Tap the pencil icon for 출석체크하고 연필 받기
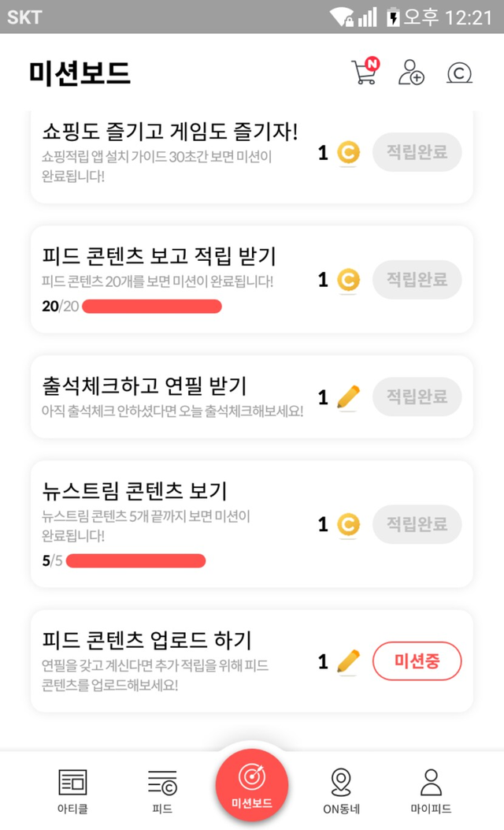This screenshot has height=830, width=504. 348,397
